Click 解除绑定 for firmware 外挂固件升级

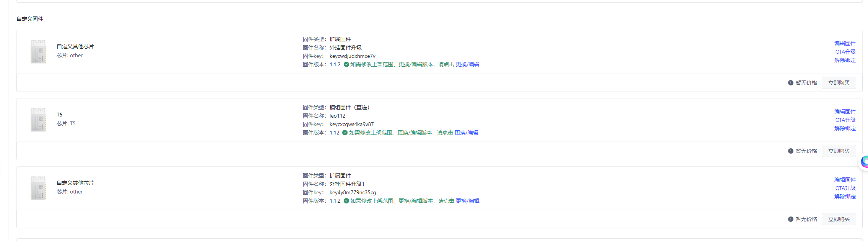(x=845, y=60)
